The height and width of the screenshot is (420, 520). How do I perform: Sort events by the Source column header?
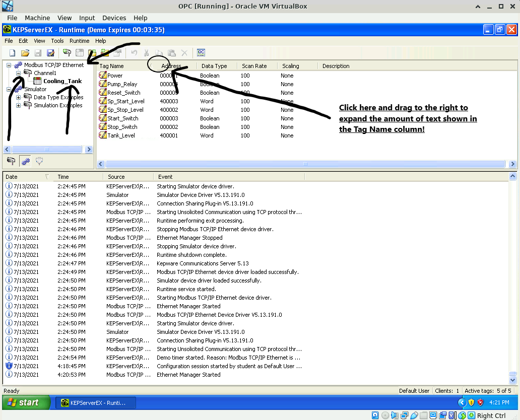pos(128,177)
